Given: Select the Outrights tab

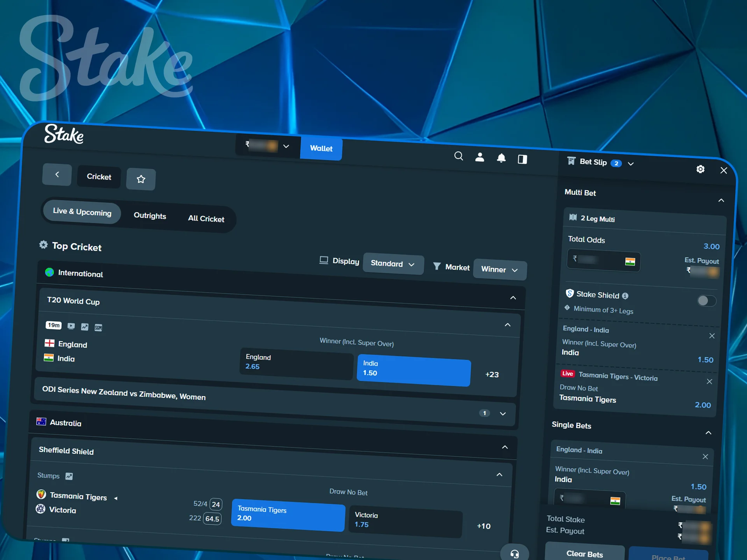Looking at the screenshot, I should (x=150, y=215).
